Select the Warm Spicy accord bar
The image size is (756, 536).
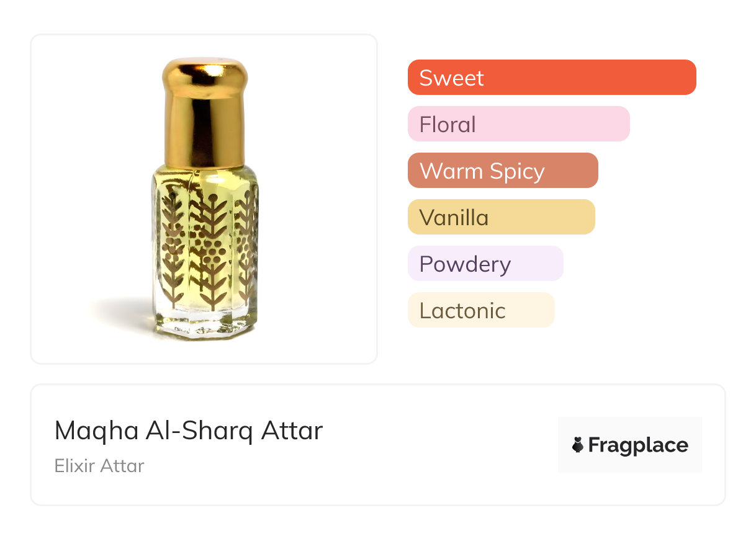point(502,171)
